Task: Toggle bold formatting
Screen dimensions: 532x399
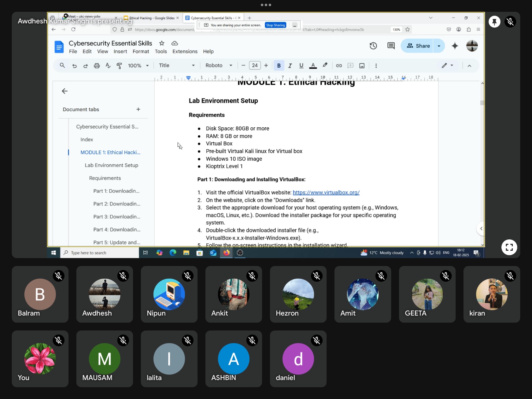Action: 279,66
